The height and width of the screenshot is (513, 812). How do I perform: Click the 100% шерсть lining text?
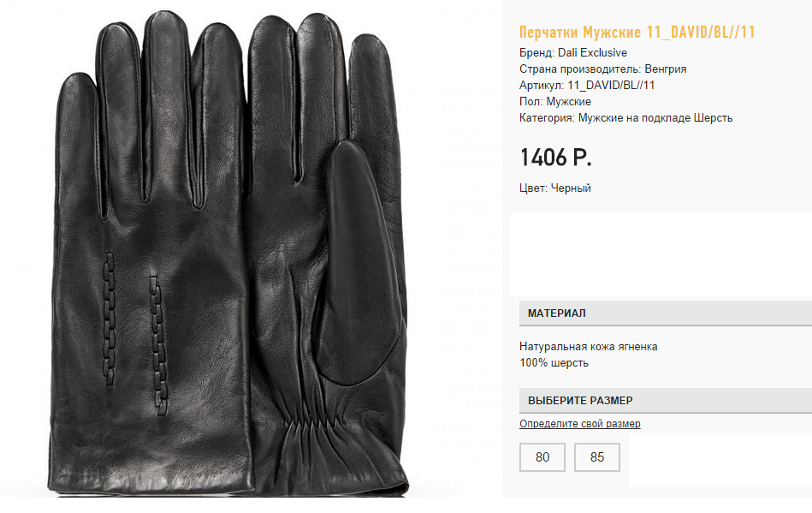click(554, 363)
